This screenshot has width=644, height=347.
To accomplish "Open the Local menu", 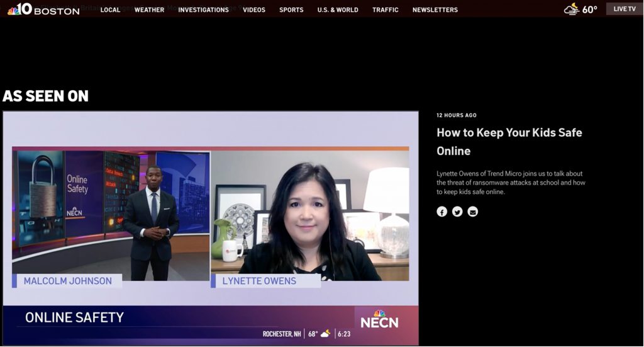I will pos(110,9).
